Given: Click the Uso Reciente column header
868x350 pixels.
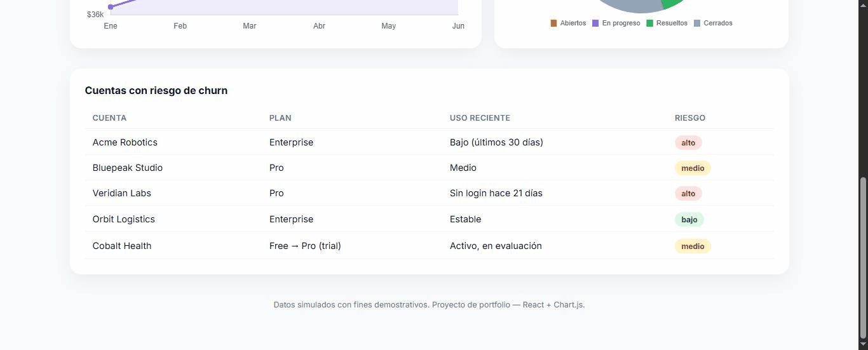Looking at the screenshot, I should coord(480,118).
